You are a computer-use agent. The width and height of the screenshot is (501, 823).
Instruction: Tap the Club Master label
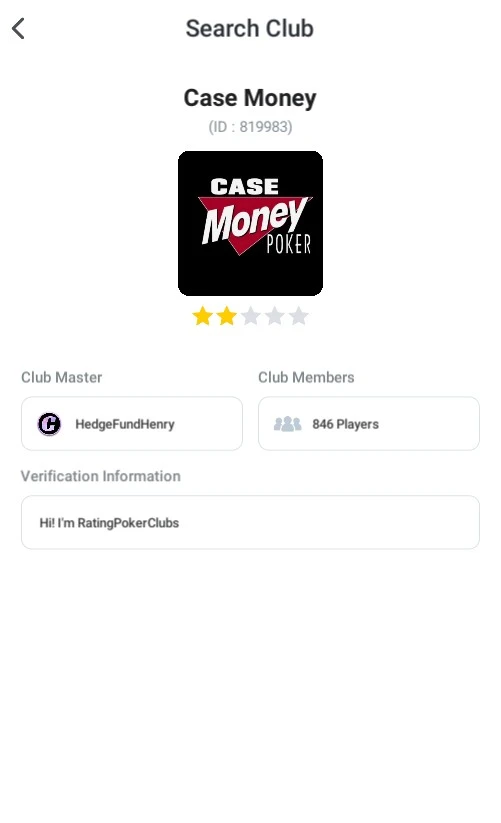[61, 377]
